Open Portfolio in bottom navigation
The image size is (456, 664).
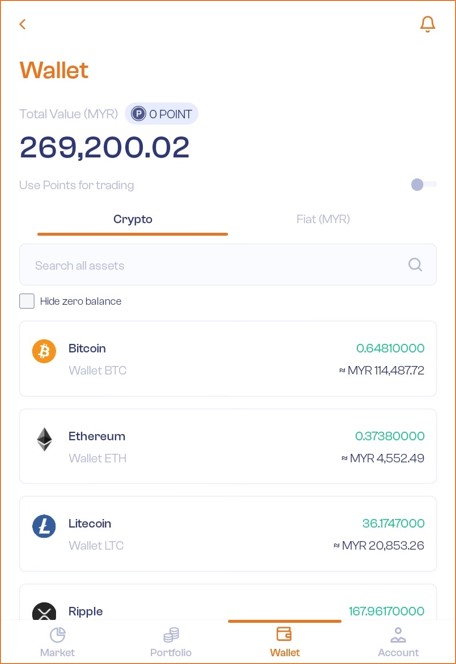[x=171, y=642]
